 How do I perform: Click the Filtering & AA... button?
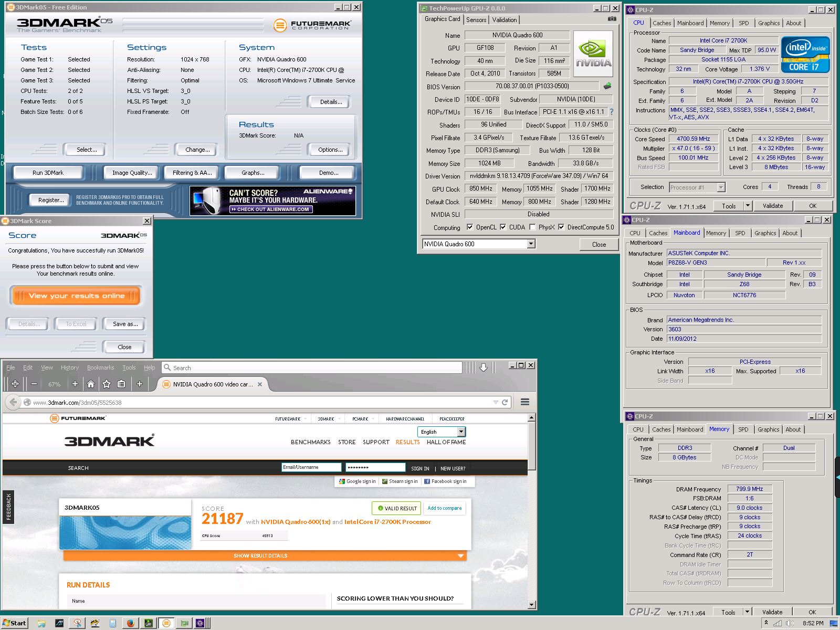pyautogui.click(x=192, y=172)
